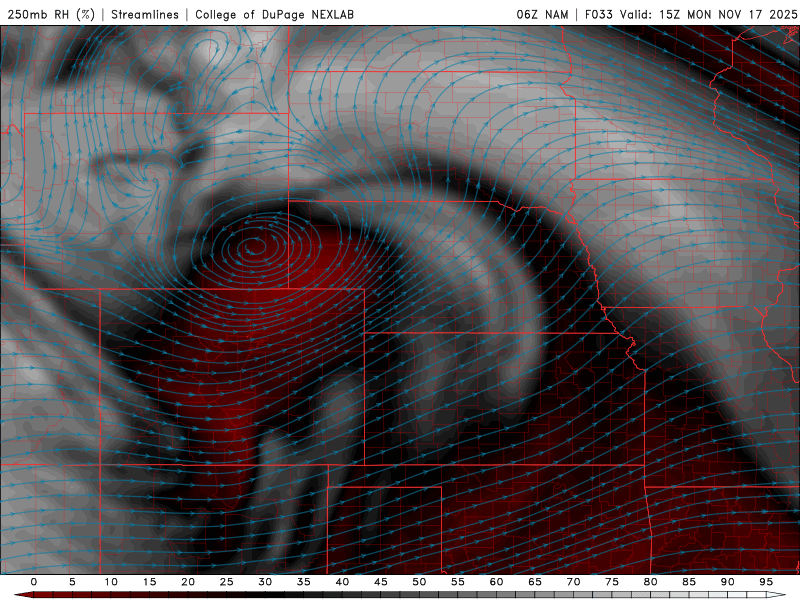The height and width of the screenshot is (600, 800).
Task: Select "F033" forecast hour text
Action: click(x=598, y=14)
